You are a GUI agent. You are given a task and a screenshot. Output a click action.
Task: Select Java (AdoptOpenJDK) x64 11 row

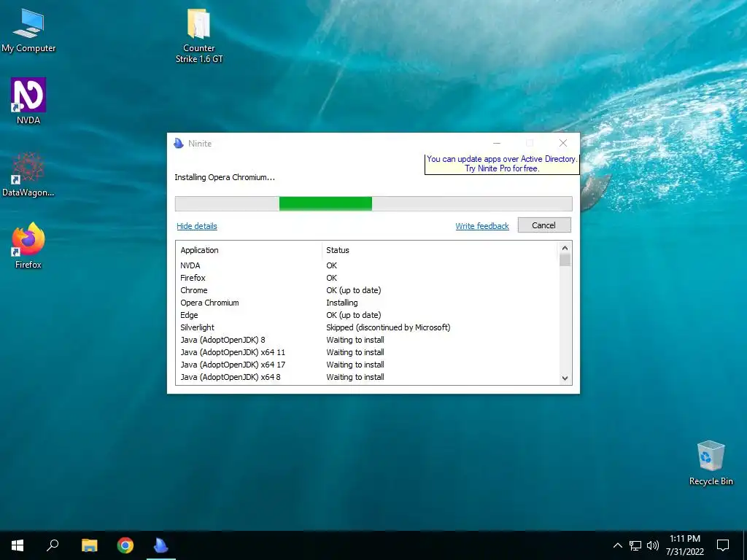367,352
